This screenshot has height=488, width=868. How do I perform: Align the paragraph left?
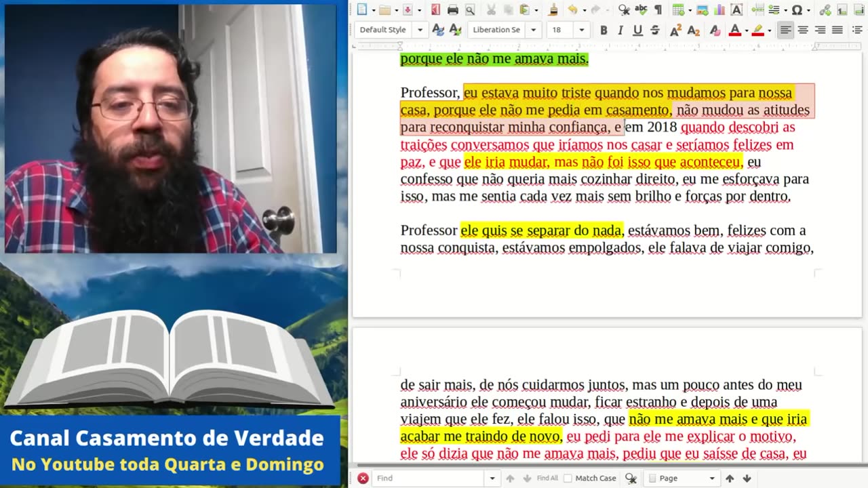coord(785,30)
